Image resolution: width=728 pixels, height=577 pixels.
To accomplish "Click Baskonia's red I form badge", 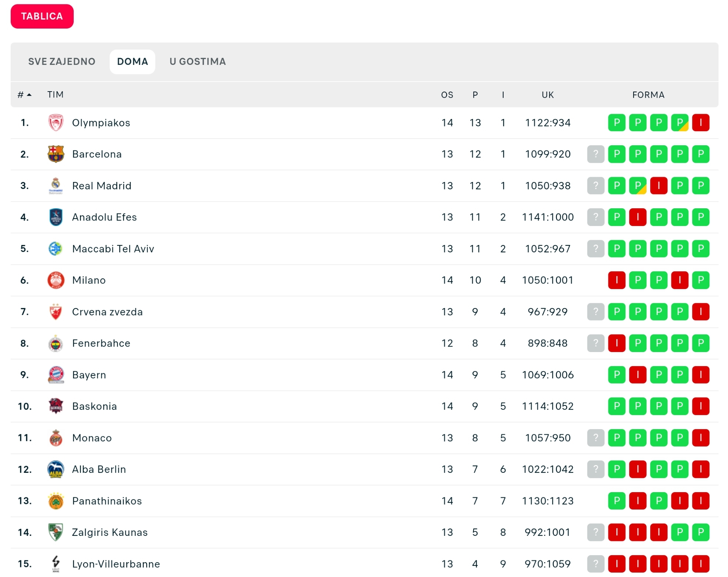I will click(x=701, y=407).
